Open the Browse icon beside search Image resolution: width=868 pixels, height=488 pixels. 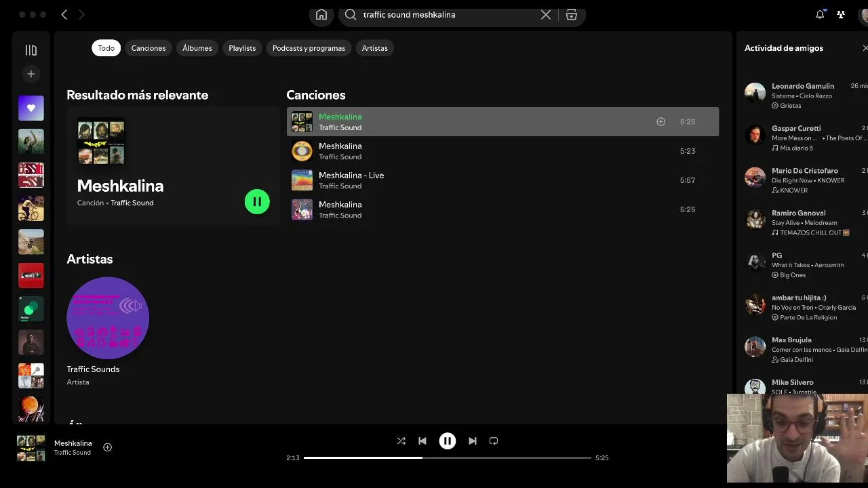pyautogui.click(x=572, y=15)
